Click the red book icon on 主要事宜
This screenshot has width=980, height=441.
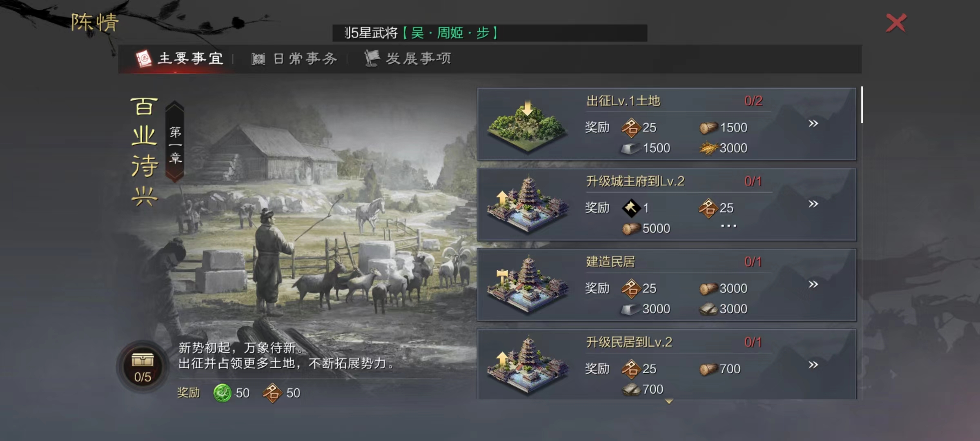144,59
